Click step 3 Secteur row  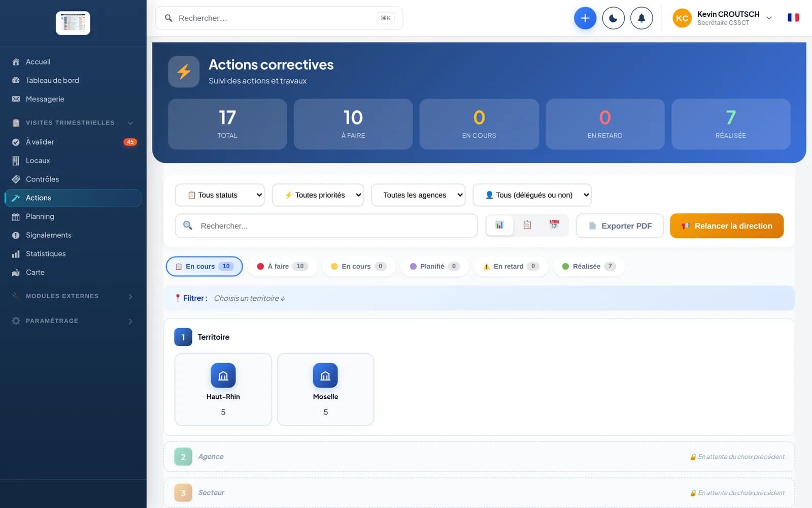point(479,493)
